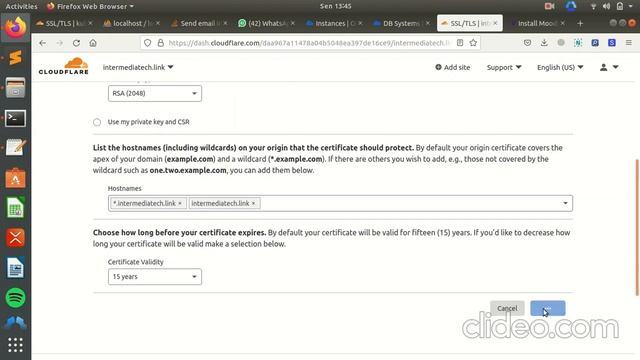
Task: Click the tracking protection shield icon
Action: (148, 43)
